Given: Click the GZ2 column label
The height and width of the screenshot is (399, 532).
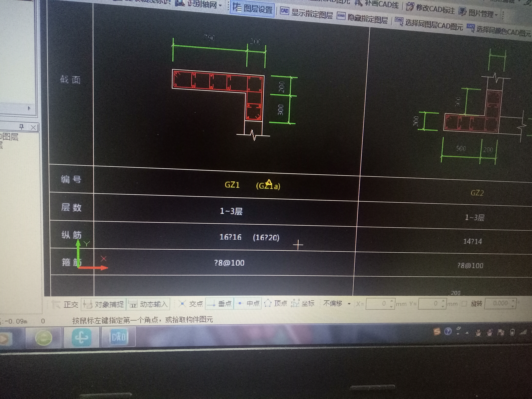Looking at the screenshot, I should [477, 193].
